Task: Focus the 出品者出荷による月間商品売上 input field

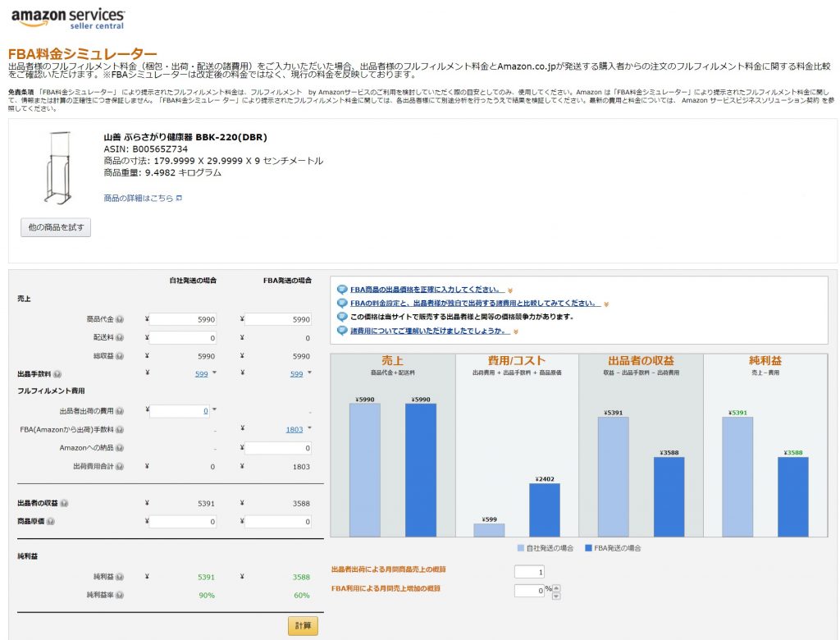Action: click(x=529, y=572)
